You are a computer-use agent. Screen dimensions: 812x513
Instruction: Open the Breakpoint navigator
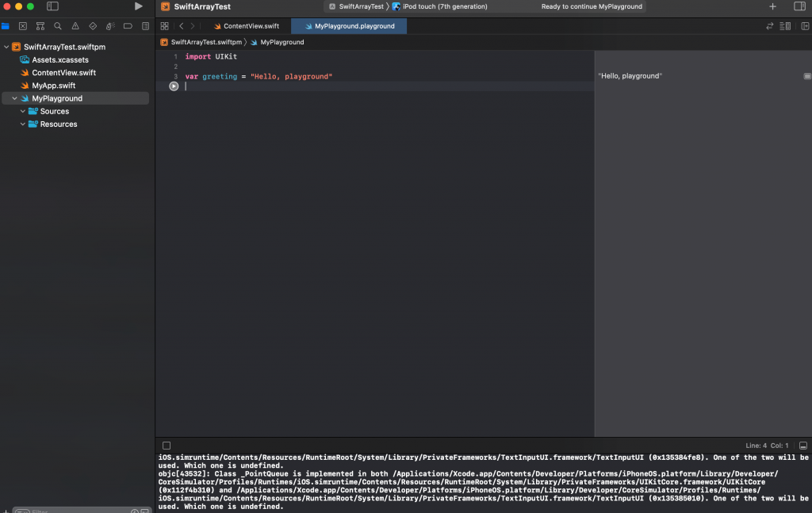(128, 26)
